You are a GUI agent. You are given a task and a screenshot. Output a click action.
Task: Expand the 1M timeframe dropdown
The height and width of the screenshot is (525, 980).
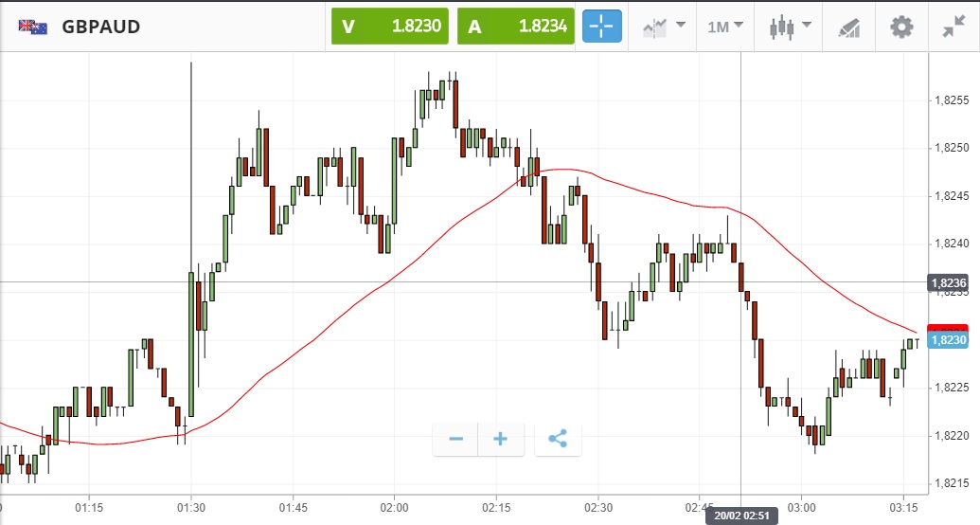[725, 27]
